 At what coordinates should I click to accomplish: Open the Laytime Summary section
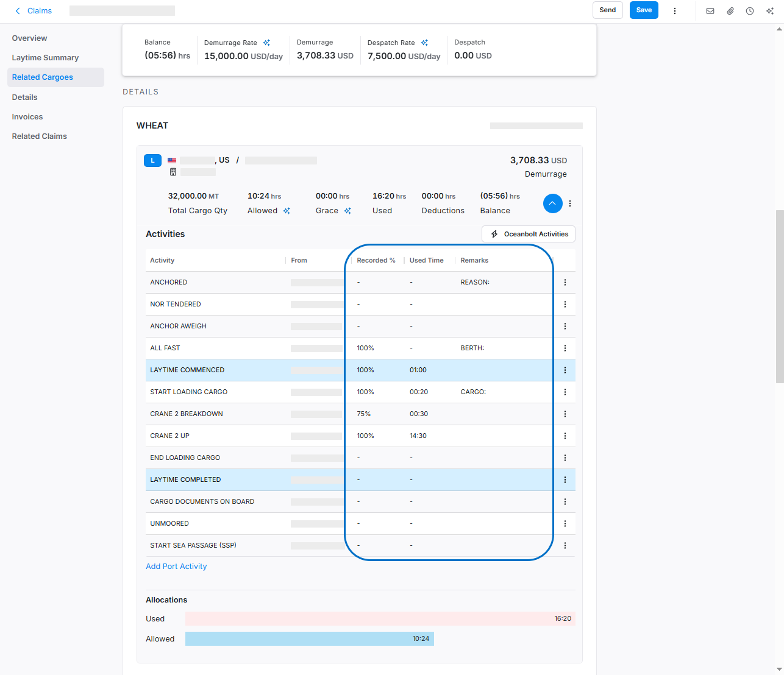pos(45,58)
